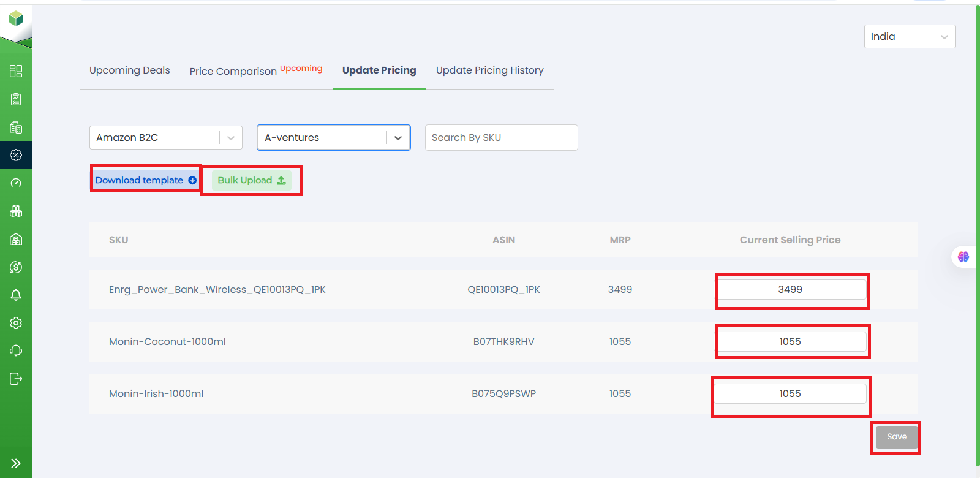
Task: Click the Save button
Action: coord(896,437)
